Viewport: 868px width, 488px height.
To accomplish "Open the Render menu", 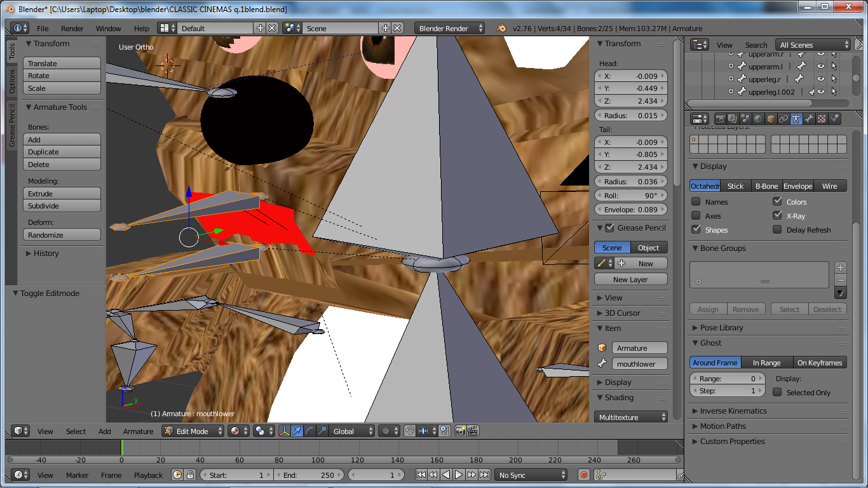I will click(72, 29).
